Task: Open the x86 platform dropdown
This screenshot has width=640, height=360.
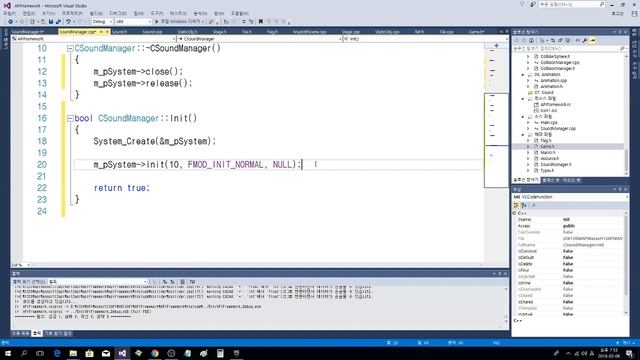Action: pyautogui.click(x=133, y=22)
